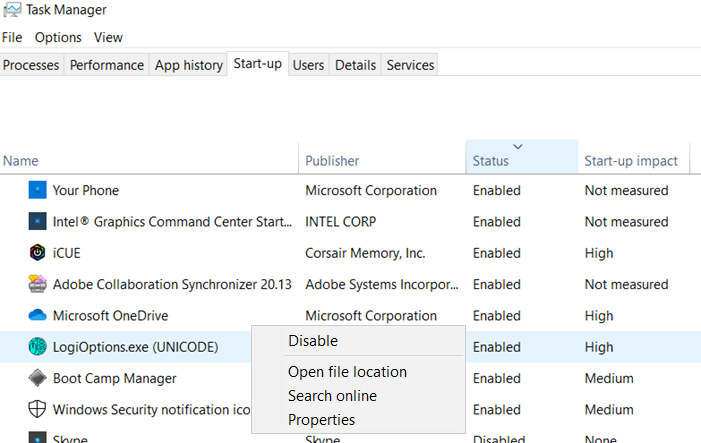This screenshot has width=701, height=443.
Task: Choose Open file location in context menu
Action: [x=347, y=372]
